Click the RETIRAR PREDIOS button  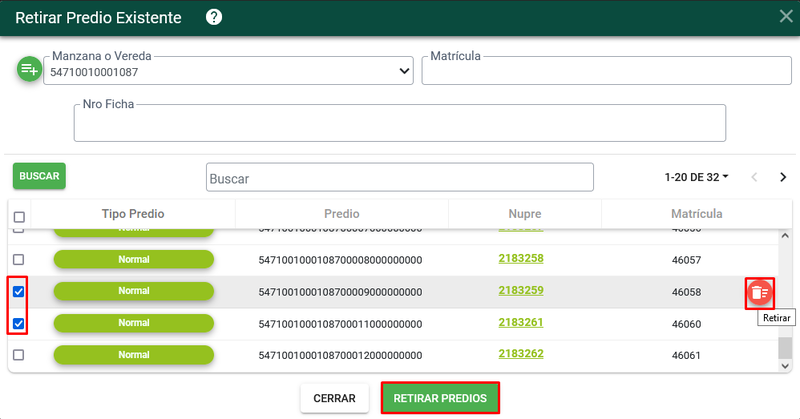[440, 398]
